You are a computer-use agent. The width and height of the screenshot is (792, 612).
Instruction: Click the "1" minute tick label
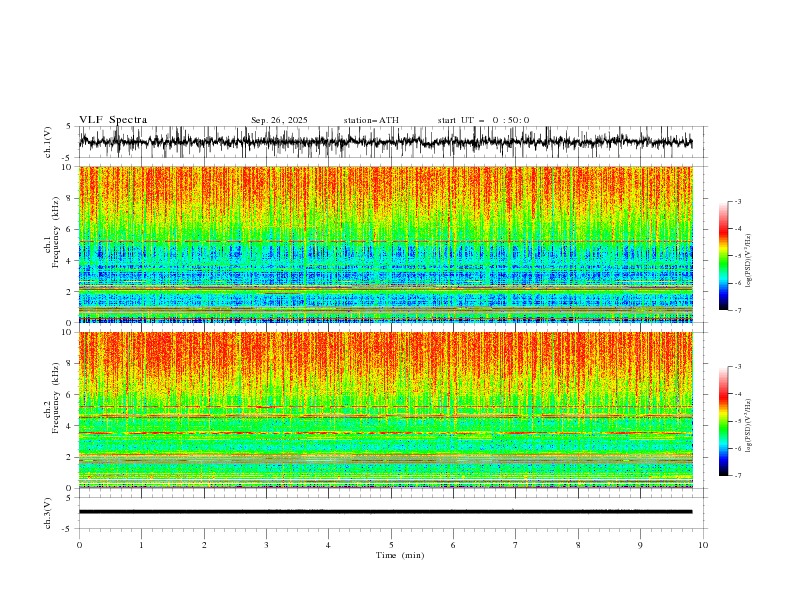tap(141, 545)
